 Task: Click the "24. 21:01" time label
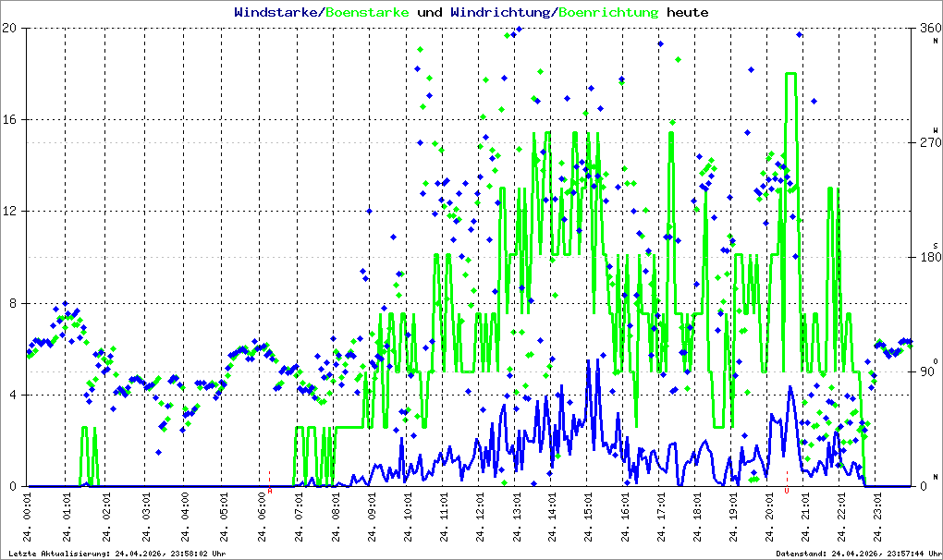pyautogui.click(x=805, y=517)
